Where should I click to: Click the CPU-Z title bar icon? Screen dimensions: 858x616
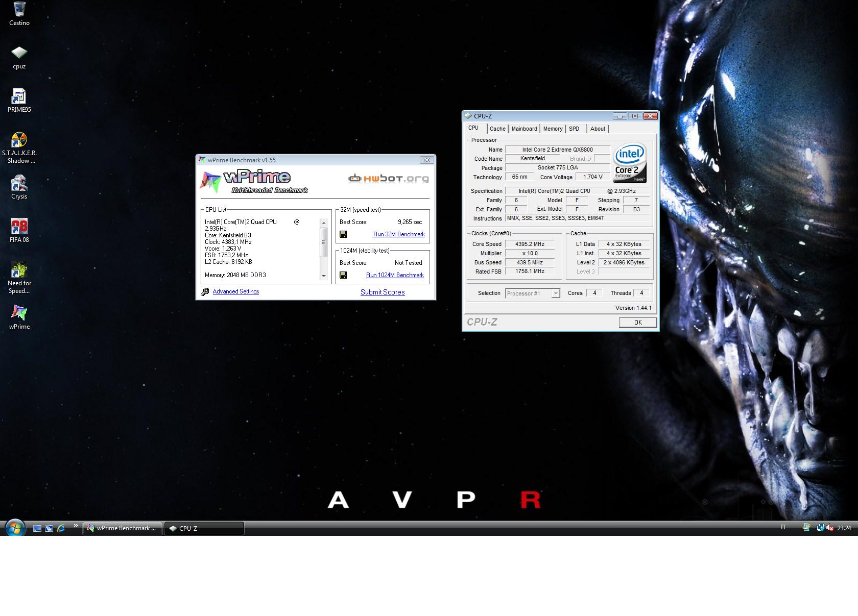pos(468,116)
